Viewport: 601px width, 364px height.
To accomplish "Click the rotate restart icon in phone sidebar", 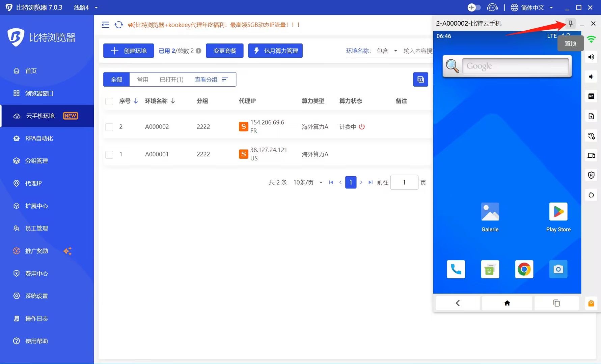I will [x=591, y=195].
